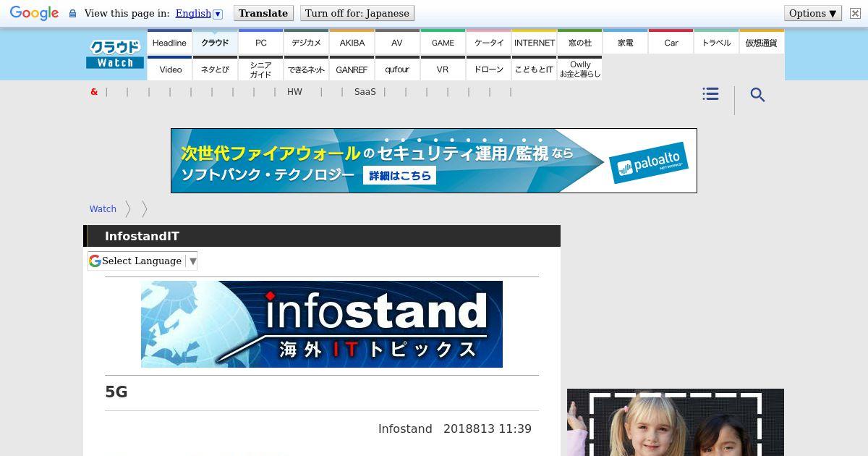Image resolution: width=868 pixels, height=456 pixels.
Task: Open the シニアガイド tab
Action: point(260,69)
